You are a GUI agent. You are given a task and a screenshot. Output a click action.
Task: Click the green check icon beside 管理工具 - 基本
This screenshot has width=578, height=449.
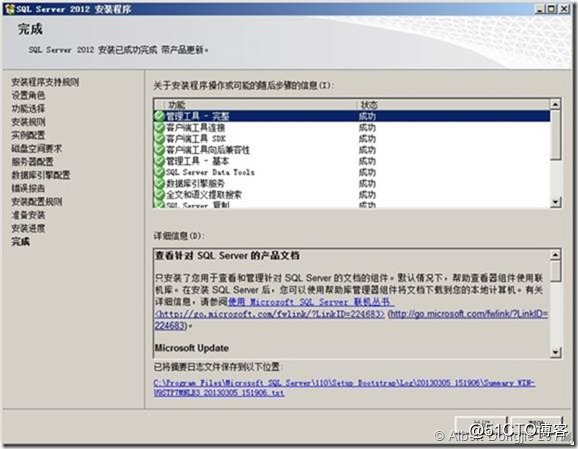point(159,161)
